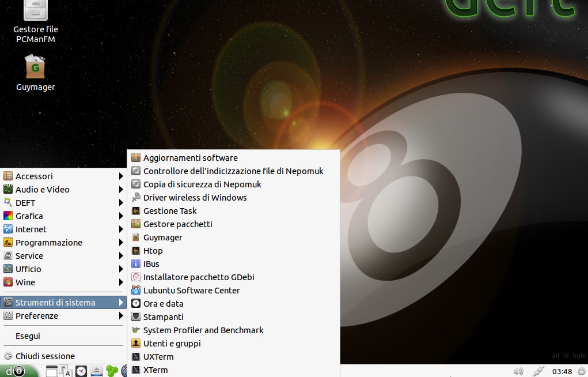Open Utenti e gruppi
This screenshot has height=377, width=588.
(233, 344)
